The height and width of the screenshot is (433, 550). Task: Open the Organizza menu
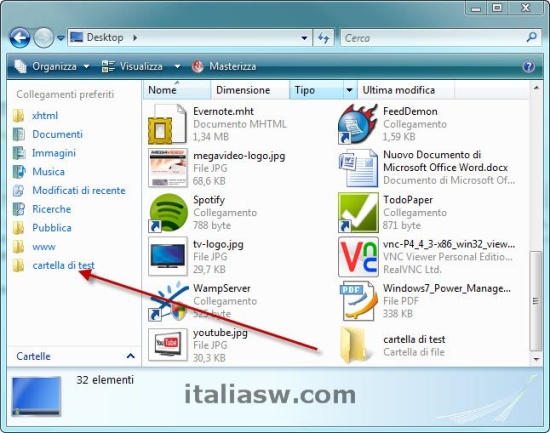coord(52,66)
